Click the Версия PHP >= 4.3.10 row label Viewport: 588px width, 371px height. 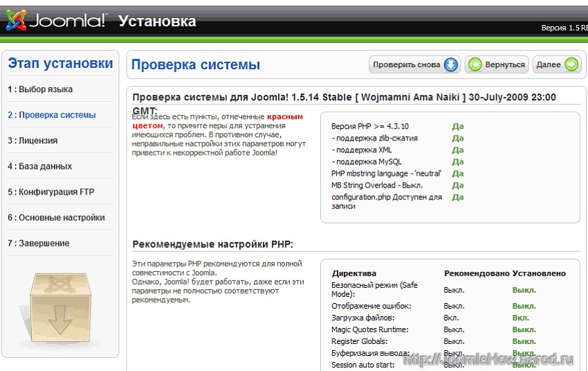click(370, 127)
